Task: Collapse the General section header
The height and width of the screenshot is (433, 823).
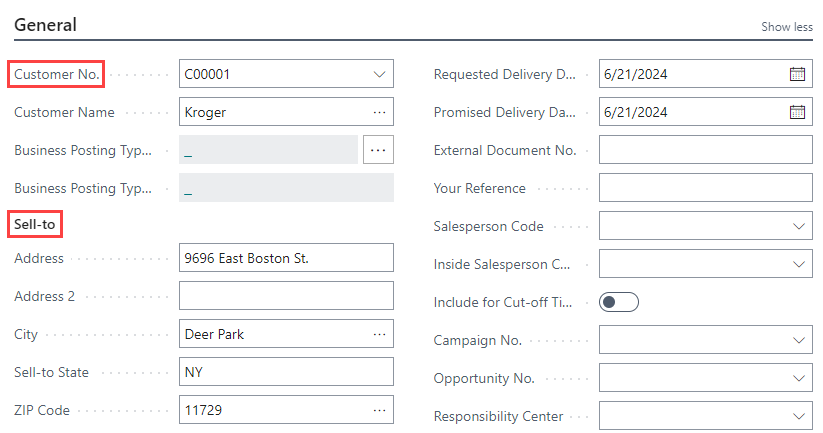Action: [x=46, y=24]
